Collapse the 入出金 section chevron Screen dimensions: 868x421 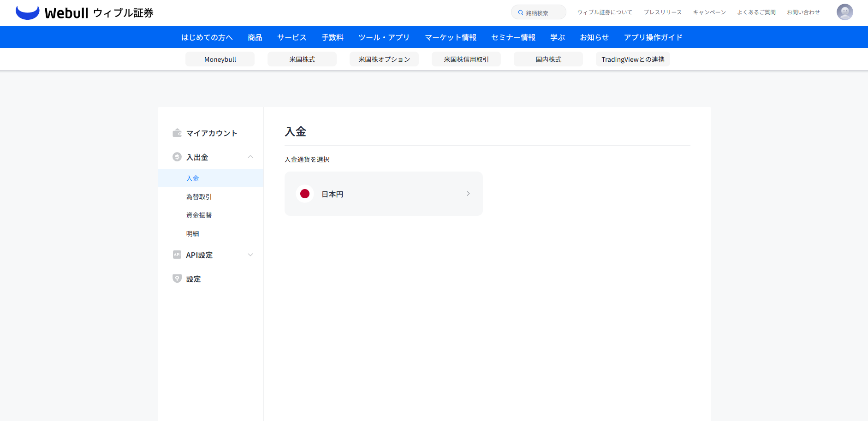point(250,157)
